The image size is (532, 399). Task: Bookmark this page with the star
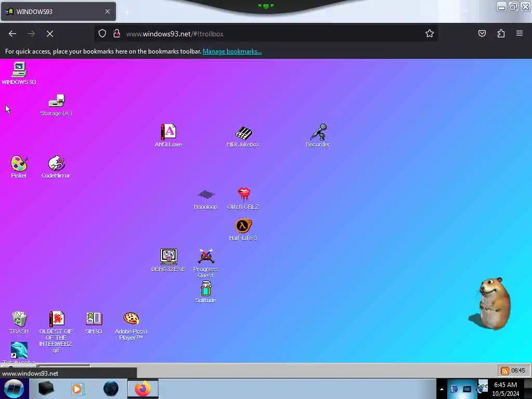click(x=430, y=33)
